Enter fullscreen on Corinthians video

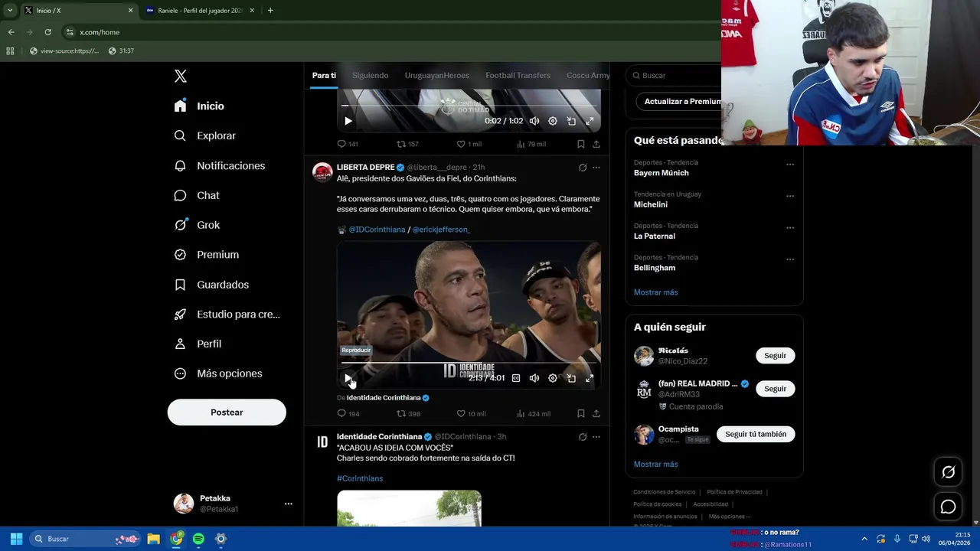coord(590,378)
